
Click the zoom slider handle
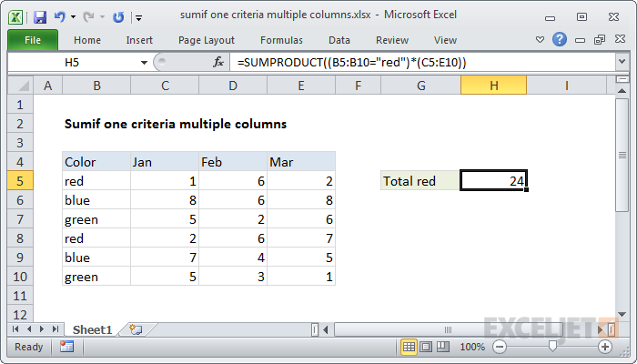(552, 346)
